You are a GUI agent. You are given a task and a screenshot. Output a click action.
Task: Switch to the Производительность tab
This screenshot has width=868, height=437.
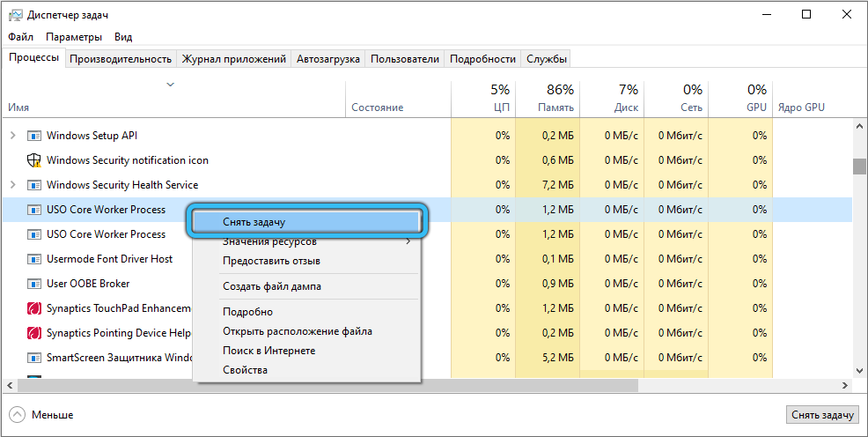[x=121, y=59]
